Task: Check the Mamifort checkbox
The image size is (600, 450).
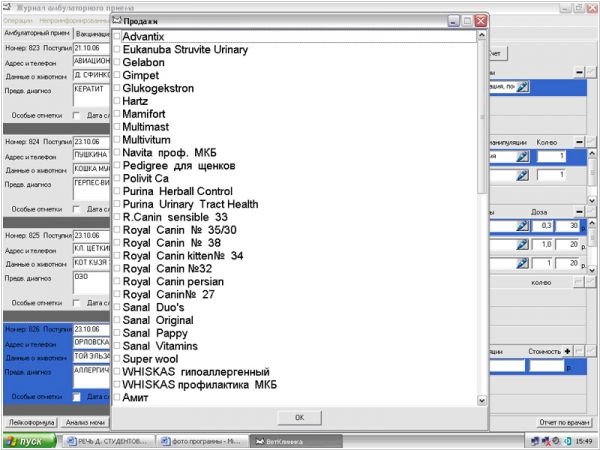Action: (x=117, y=114)
